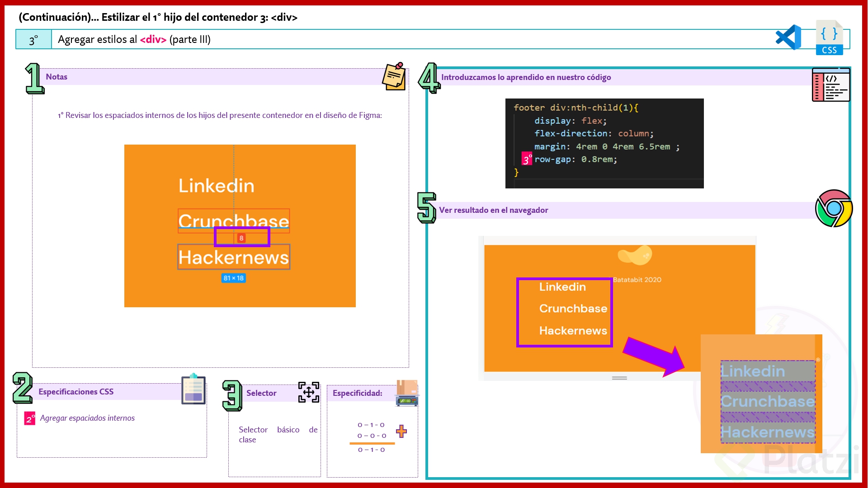Click the sticky note icon beside Notas
This screenshot has height=488, width=868.
394,76
